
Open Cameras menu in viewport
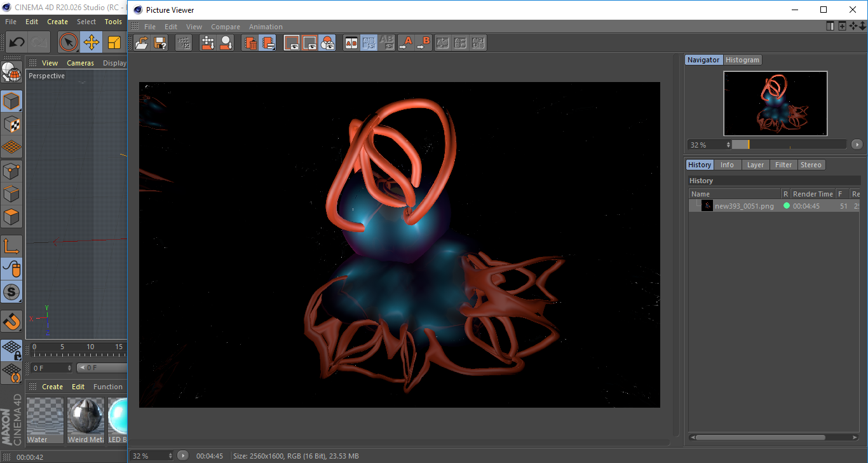click(80, 63)
